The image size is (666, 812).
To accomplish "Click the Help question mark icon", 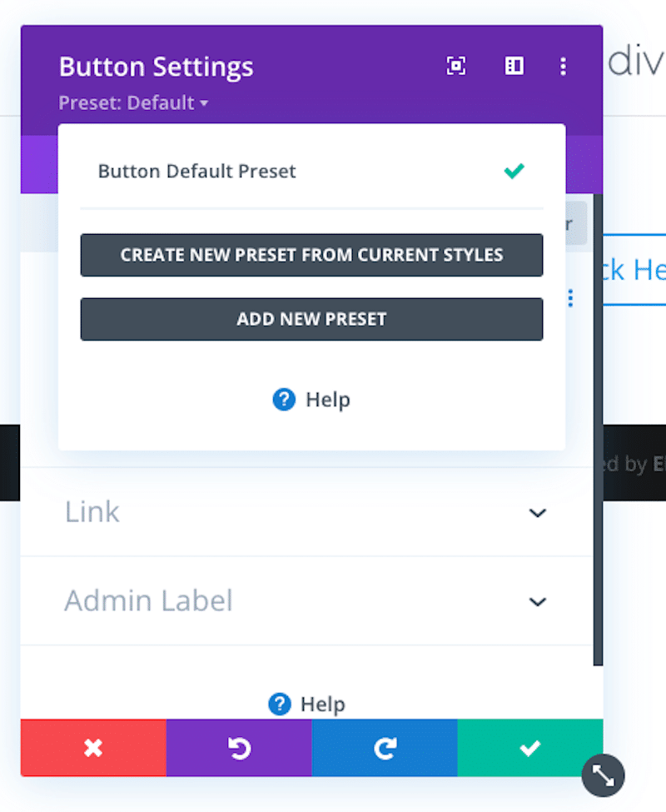I will pos(284,399).
